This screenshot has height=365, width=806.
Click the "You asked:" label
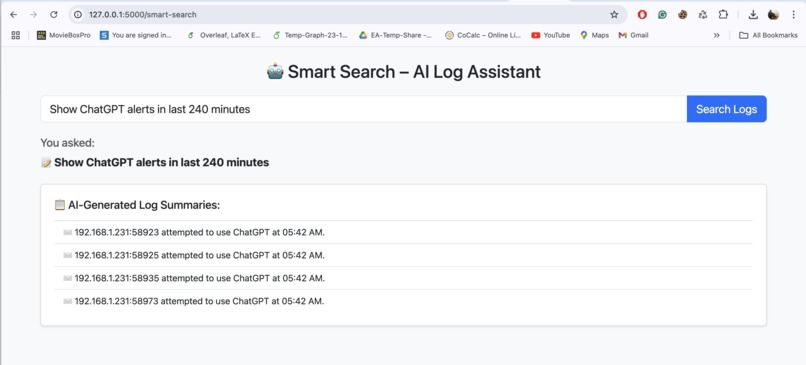67,143
